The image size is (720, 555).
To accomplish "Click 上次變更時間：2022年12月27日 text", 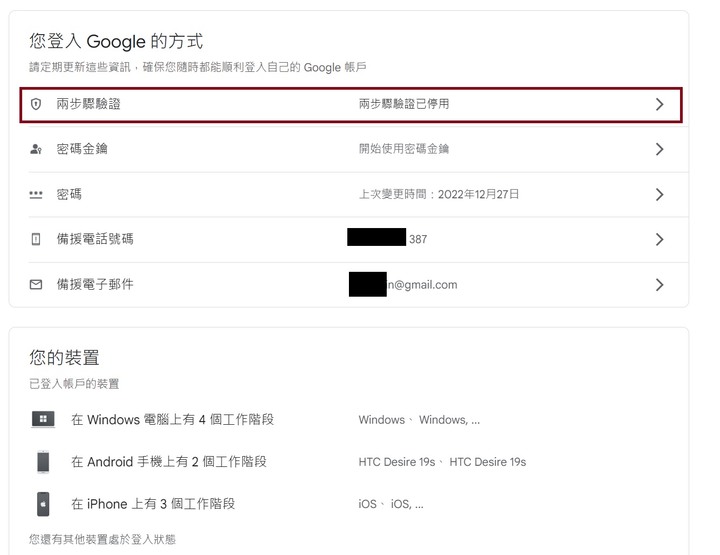I will (x=439, y=195).
